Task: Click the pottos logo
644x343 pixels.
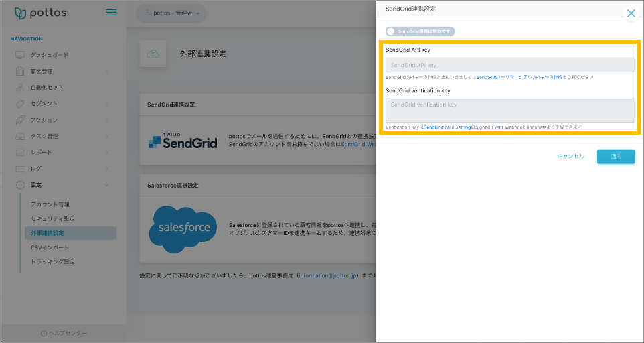Action: [x=40, y=13]
